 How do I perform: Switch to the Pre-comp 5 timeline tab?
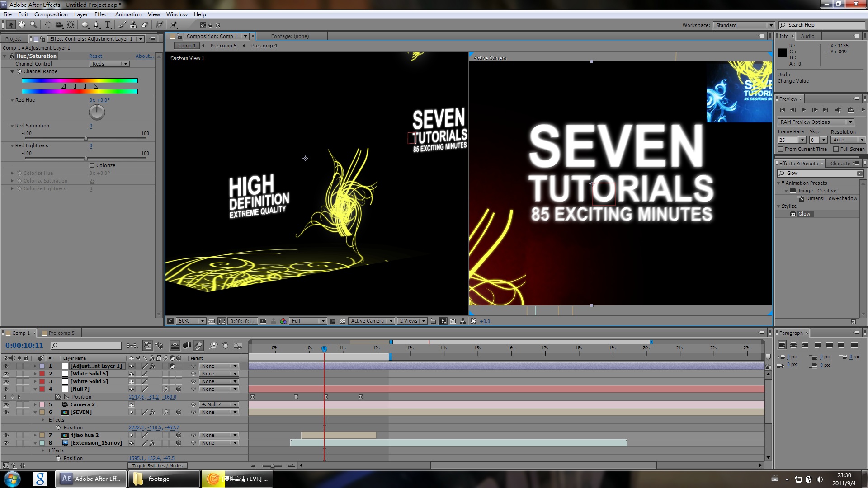(x=61, y=333)
